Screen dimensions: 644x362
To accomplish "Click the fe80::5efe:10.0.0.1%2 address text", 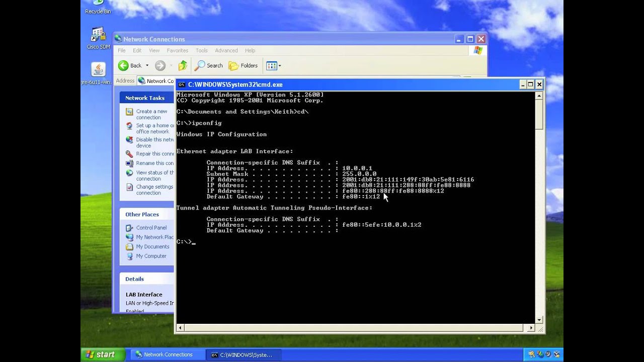I will point(382,225).
